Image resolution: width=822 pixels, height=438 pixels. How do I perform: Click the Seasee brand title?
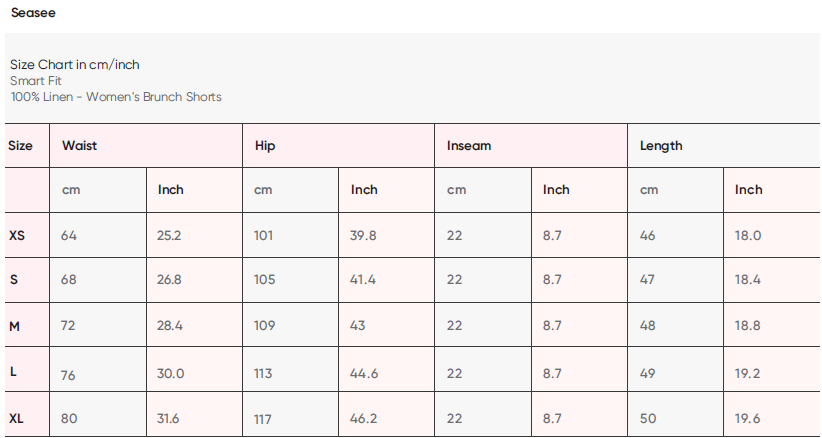pos(32,13)
